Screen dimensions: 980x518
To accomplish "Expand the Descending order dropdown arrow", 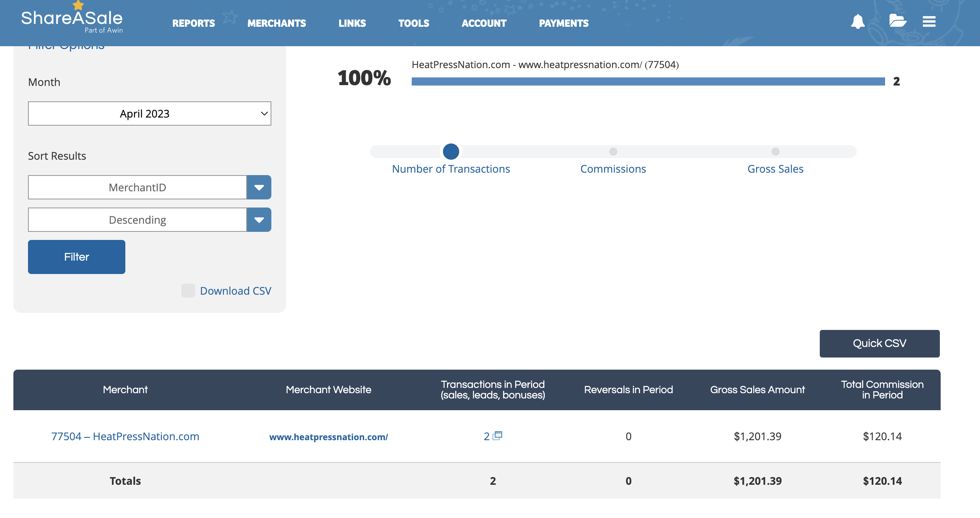I will (259, 220).
